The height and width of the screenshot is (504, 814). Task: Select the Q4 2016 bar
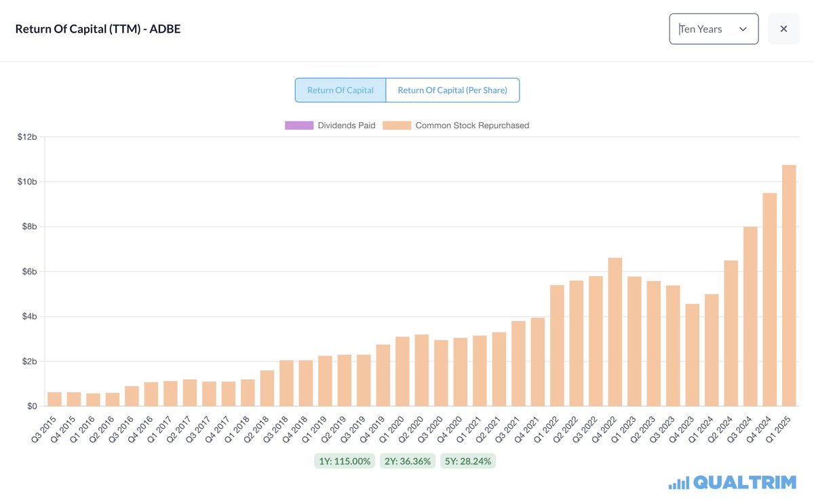(151, 394)
